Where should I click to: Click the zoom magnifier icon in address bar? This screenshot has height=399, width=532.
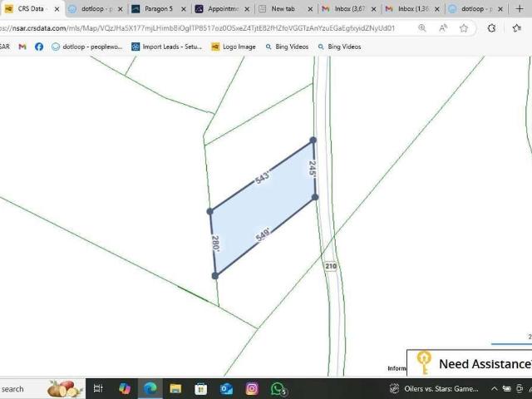[x=422, y=28]
